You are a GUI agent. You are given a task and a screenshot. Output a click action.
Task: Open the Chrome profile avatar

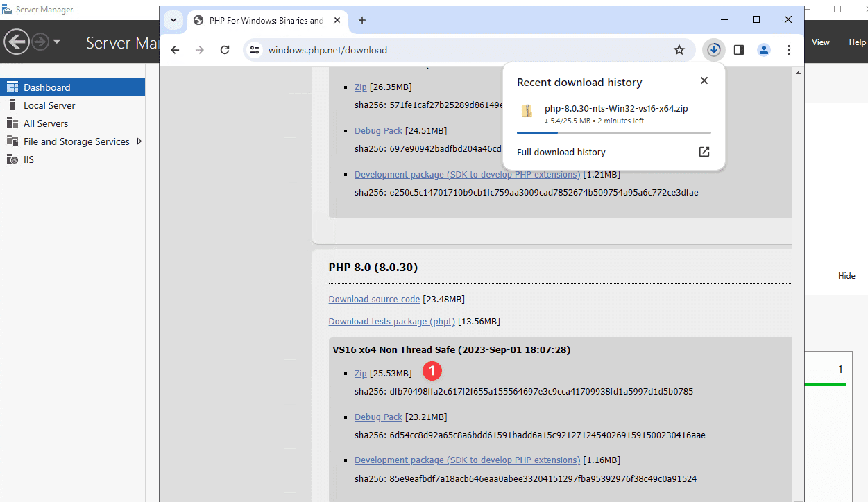coord(764,50)
